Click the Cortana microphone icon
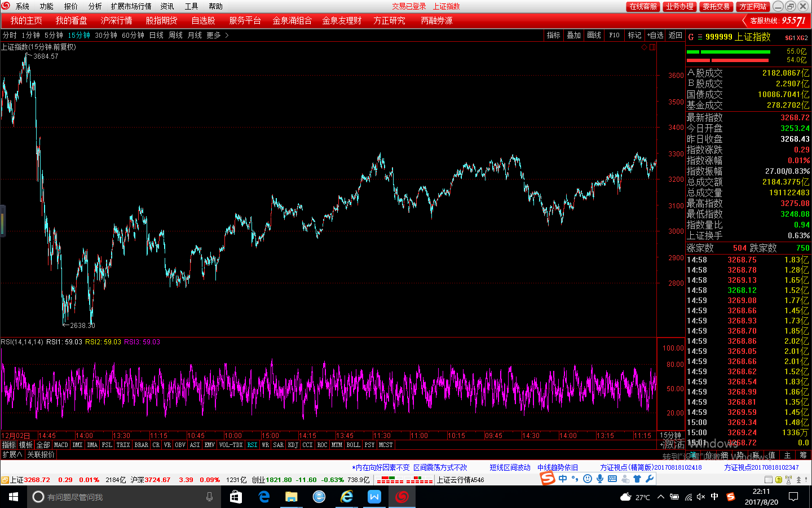 tap(210, 497)
